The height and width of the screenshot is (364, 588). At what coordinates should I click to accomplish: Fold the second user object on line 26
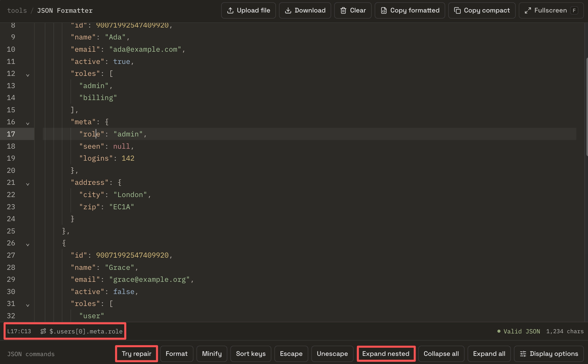pyautogui.click(x=28, y=244)
